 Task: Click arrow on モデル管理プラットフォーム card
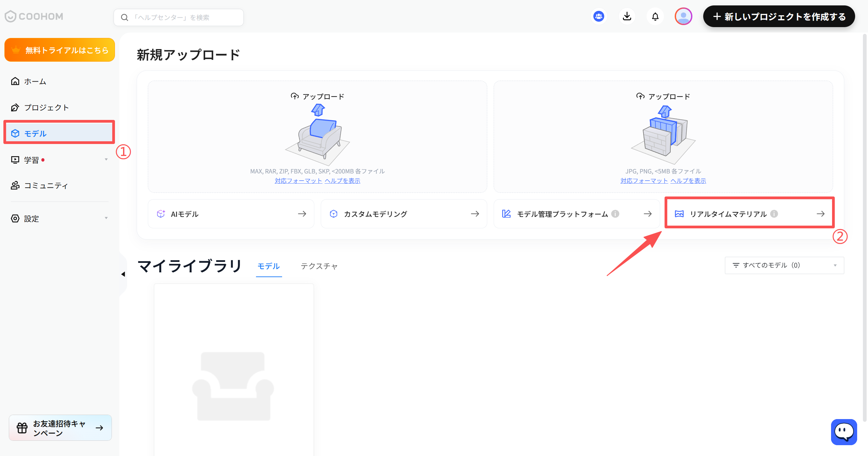tap(648, 214)
